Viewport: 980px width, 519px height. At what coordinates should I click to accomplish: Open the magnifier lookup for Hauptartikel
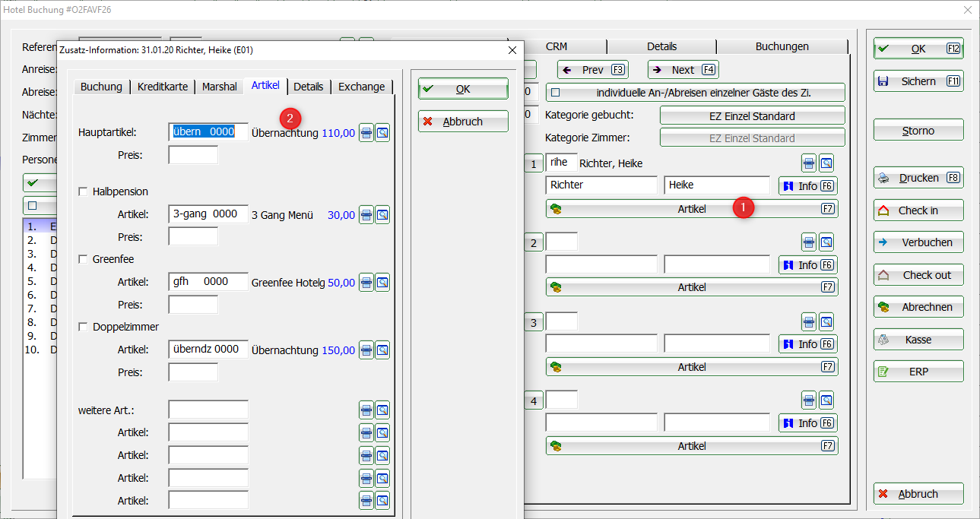tap(382, 132)
